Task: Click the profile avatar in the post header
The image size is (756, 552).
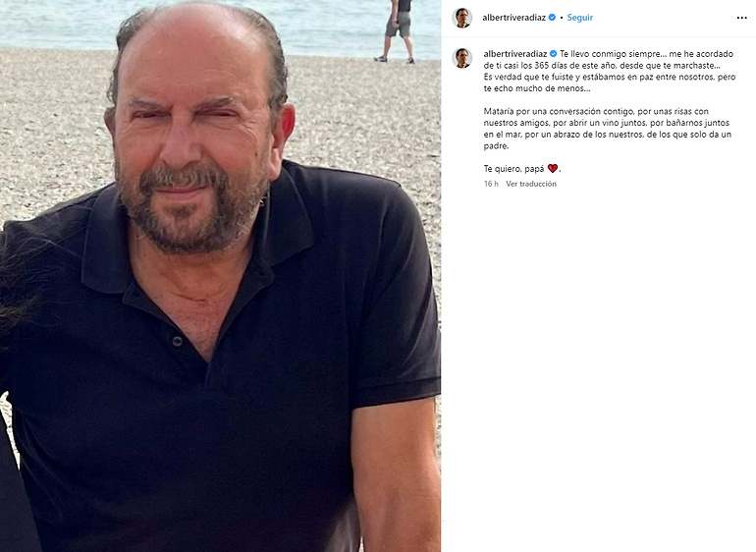Action: [462, 18]
